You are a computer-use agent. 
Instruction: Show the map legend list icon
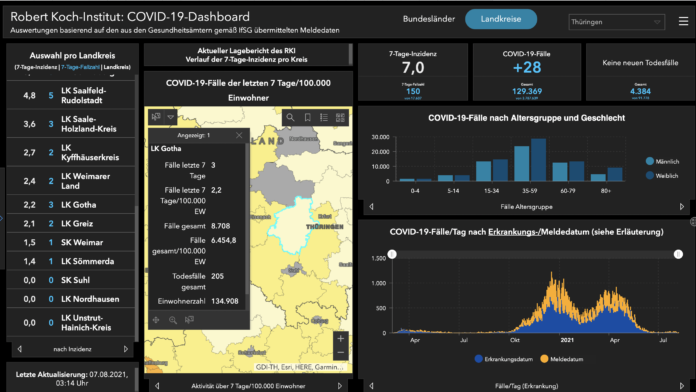324,117
